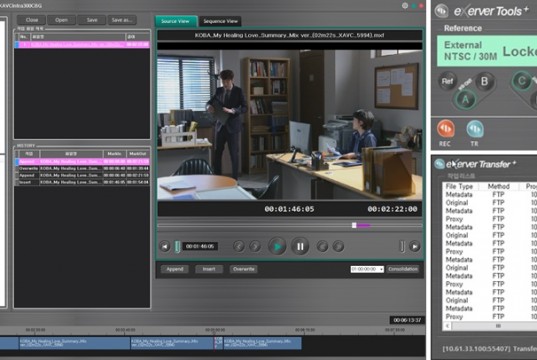
Task: Set the mark-out bracket point
Action: 402,246
